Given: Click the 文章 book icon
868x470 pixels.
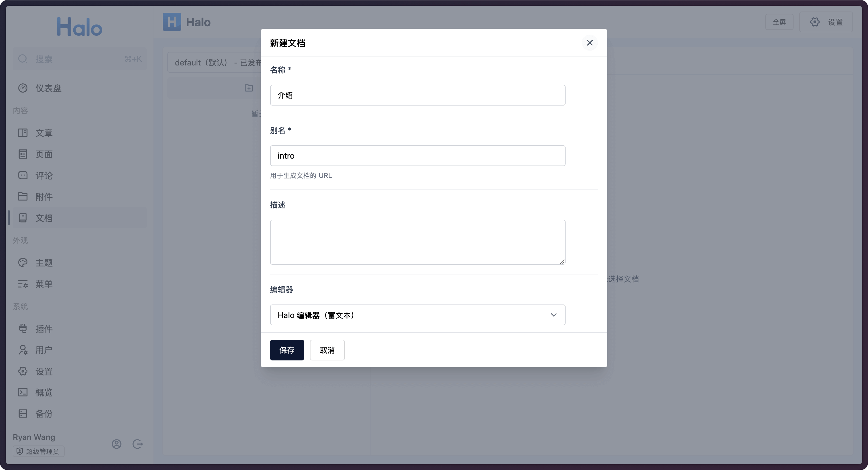Looking at the screenshot, I should coord(23,133).
